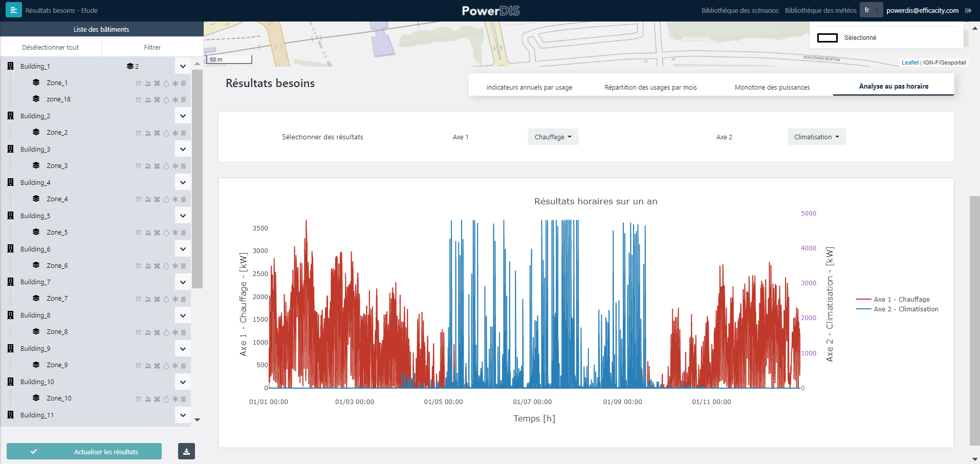
Task: Click the PowerDIS logo
Action: tap(490, 11)
